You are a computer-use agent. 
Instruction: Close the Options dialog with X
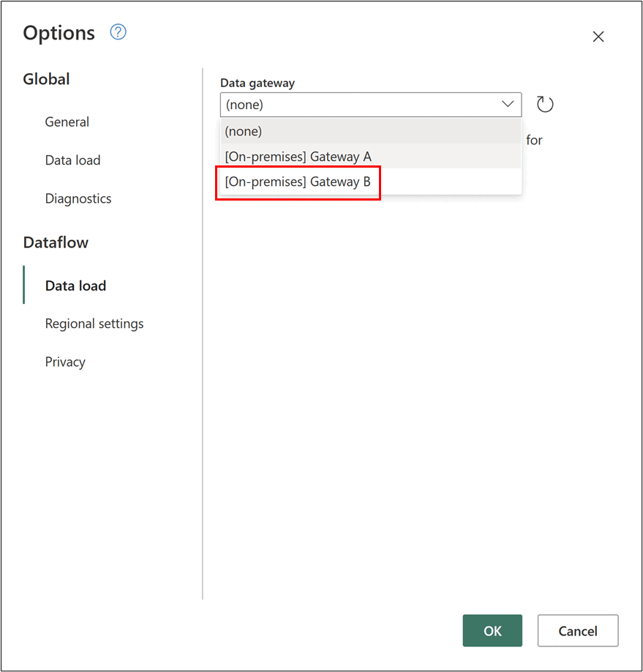tap(598, 37)
